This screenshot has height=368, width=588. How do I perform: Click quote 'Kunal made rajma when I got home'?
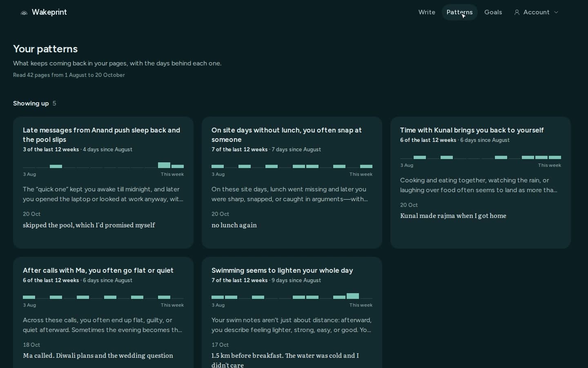tap(453, 215)
